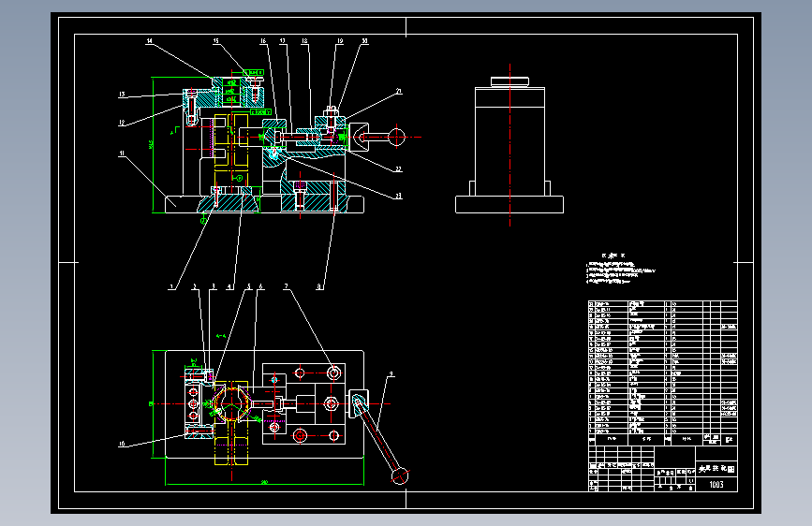
Task: Select the handle ball in the sectional front view
Action: (397, 138)
